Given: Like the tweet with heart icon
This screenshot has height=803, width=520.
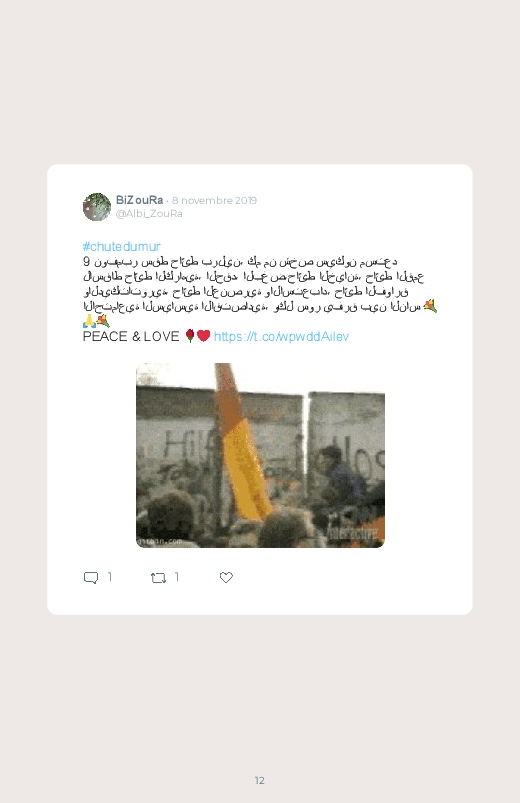Looking at the screenshot, I should [226, 578].
